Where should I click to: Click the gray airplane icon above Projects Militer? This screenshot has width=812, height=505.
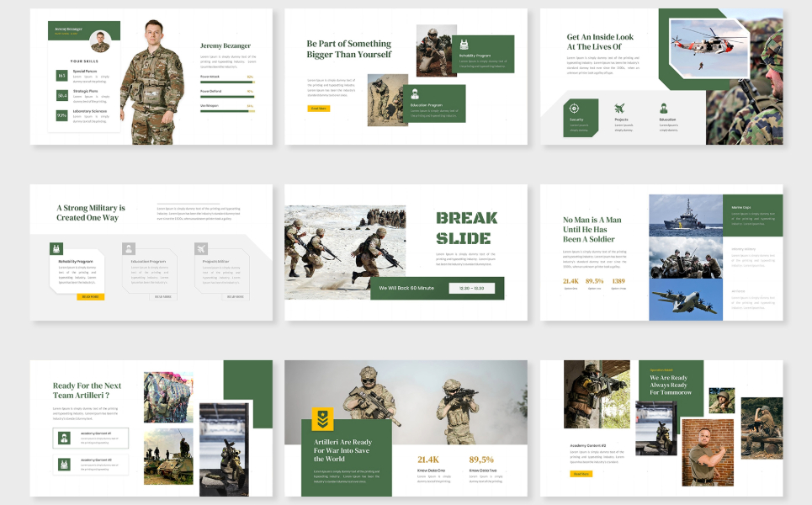point(201,249)
